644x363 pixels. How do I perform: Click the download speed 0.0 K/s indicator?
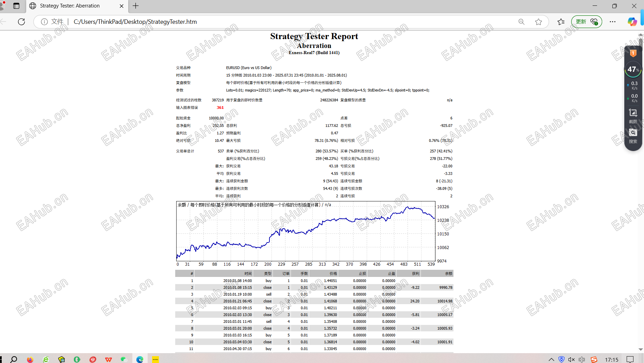tap(633, 98)
